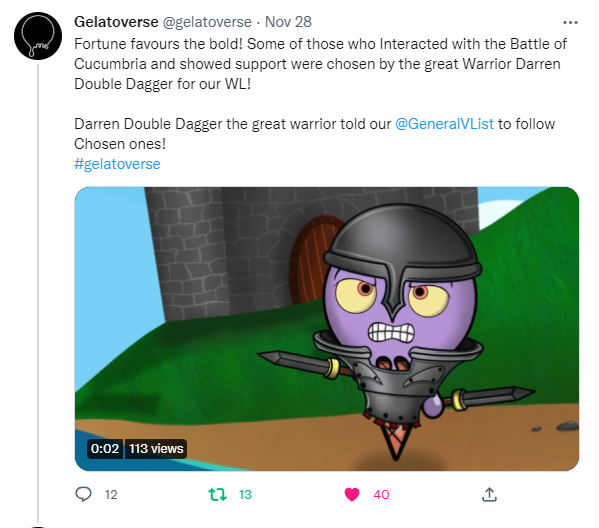Screen dimensions: 599x528
Task: Toggle the pink heart like icon
Action: [x=352, y=494]
